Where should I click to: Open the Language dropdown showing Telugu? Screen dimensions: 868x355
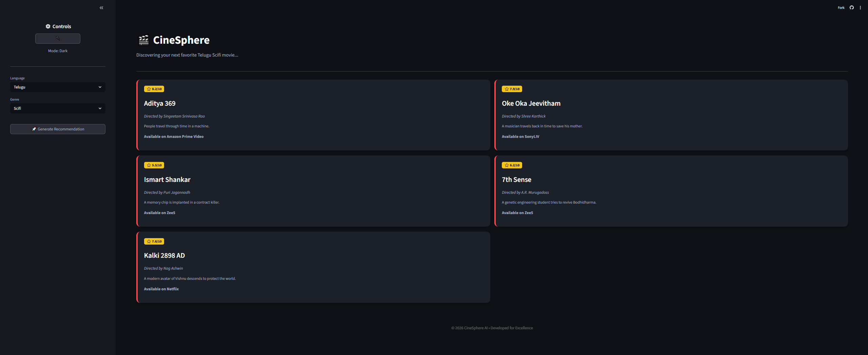57,87
